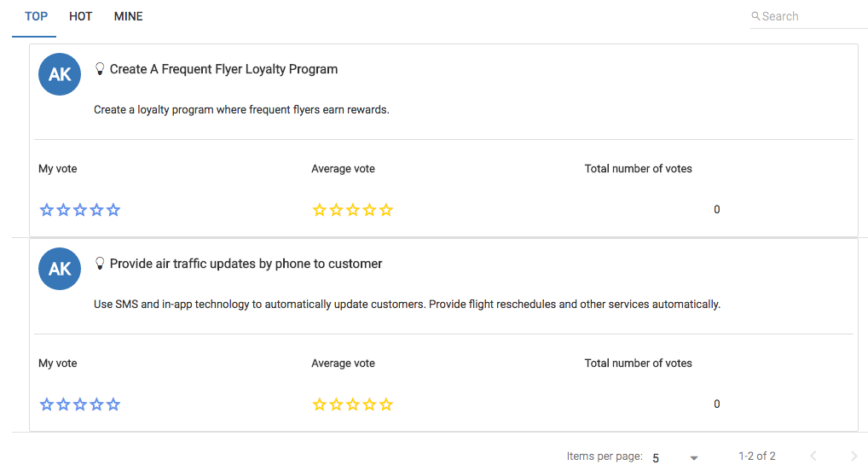The image size is (868, 471).
Task: Click the search magnifier icon
Action: point(755,16)
